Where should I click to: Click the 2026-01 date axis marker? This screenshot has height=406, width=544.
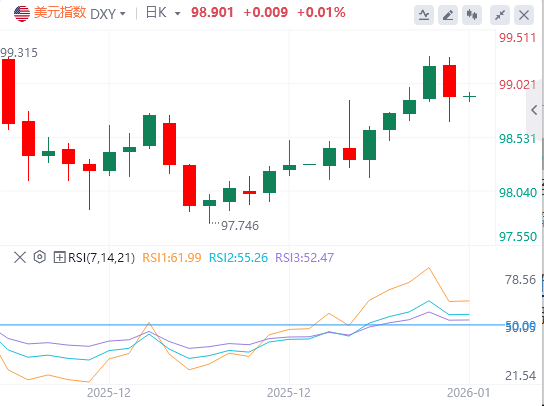tap(469, 393)
